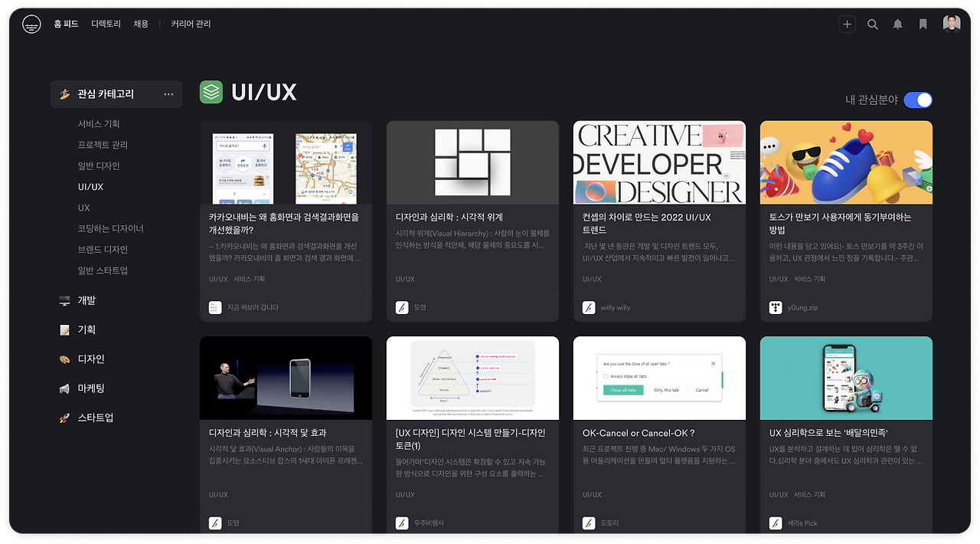The height and width of the screenshot is (544, 980).
Task: Open the Creative Developer Designer thumbnail
Action: (659, 162)
